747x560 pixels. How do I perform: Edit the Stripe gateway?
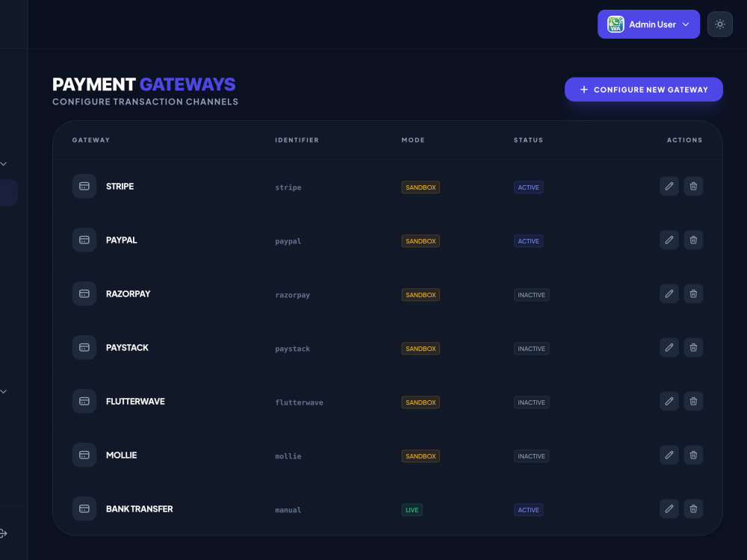[669, 186]
